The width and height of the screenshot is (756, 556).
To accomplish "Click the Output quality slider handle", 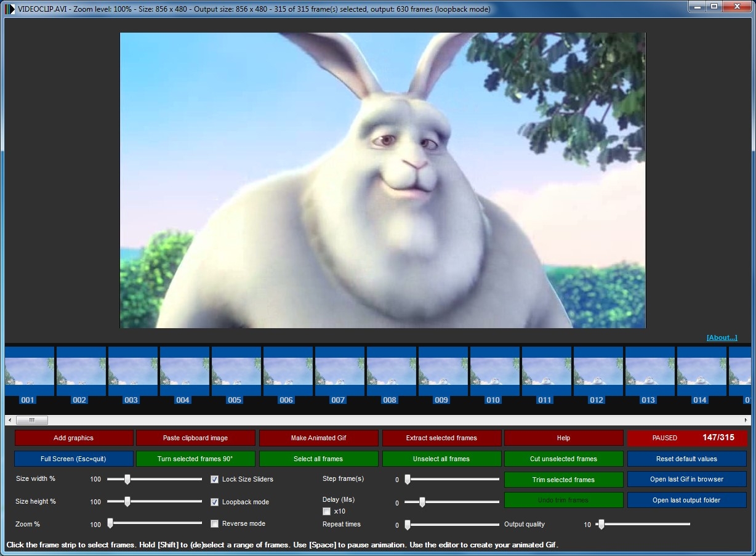I will [601, 525].
